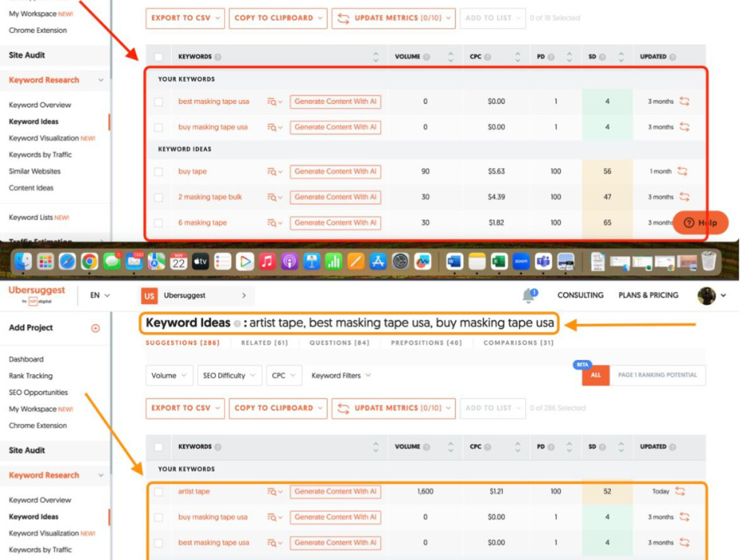Select the orange 'ALL' tab
The image size is (747, 560).
[595, 376]
